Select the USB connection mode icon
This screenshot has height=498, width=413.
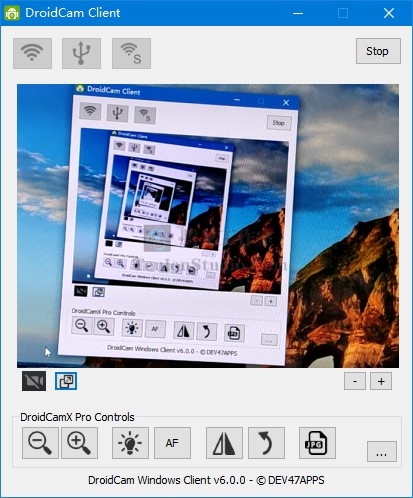pyautogui.click(x=81, y=53)
